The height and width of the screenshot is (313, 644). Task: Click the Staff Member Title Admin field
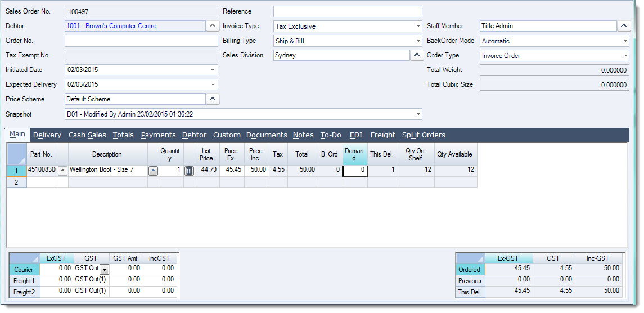(x=548, y=26)
